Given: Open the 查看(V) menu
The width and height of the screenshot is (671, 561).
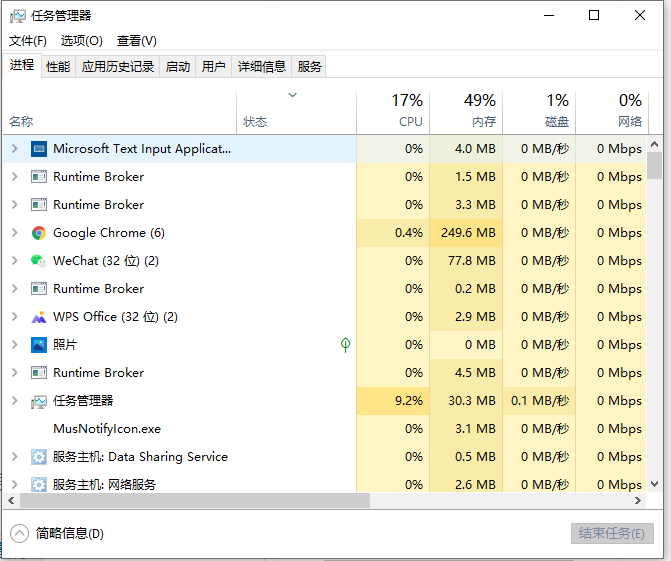Looking at the screenshot, I should pos(137,41).
